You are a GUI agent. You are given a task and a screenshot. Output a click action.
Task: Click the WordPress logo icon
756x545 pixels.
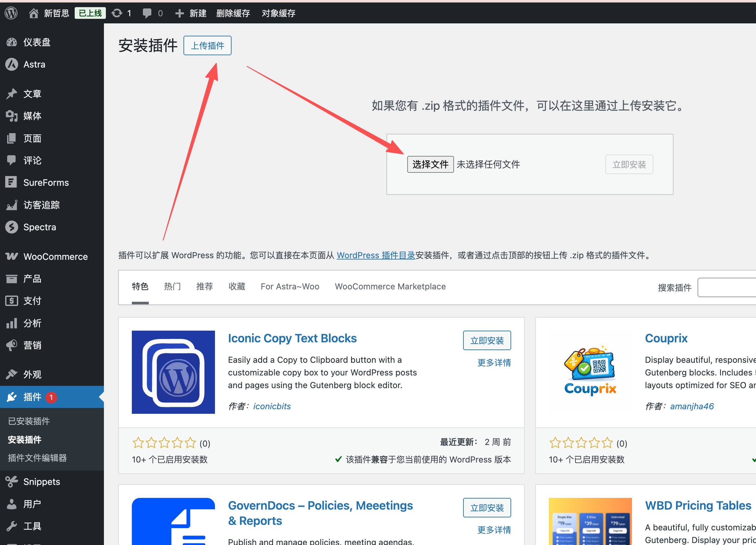click(11, 13)
